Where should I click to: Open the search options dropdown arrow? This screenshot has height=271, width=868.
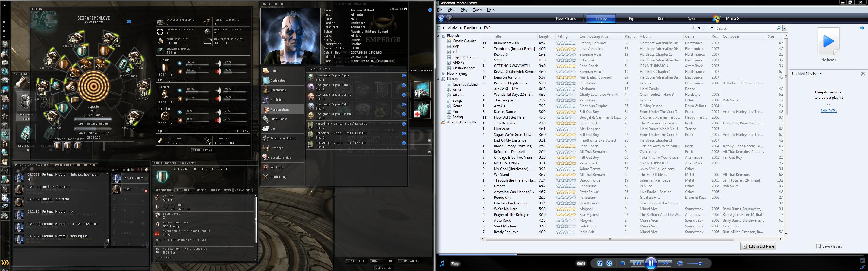785,28
